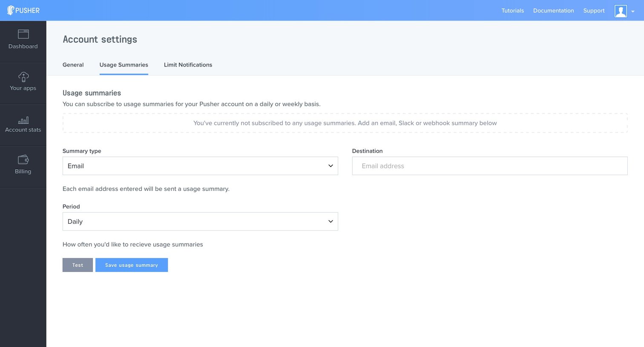The height and width of the screenshot is (347, 644).
Task: Click Save usage summary button
Action: [132, 265]
